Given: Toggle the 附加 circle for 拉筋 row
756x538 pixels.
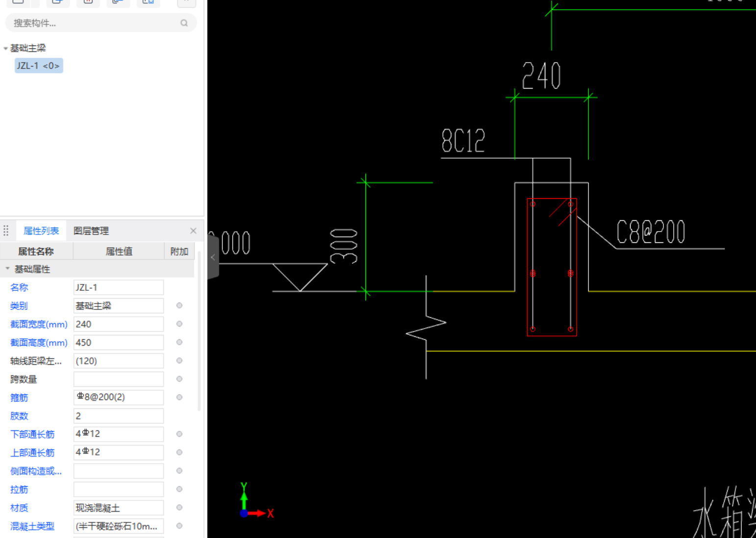Looking at the screenshot, I should (179, 489).
